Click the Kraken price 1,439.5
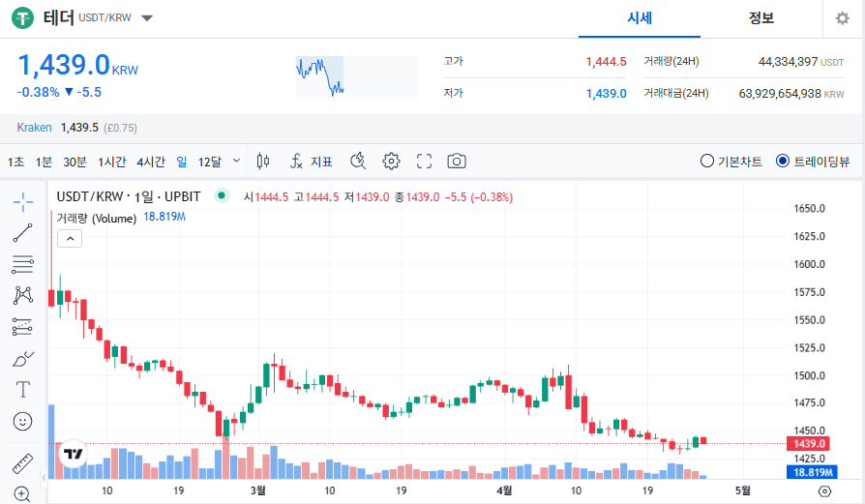 pos(79,128)
